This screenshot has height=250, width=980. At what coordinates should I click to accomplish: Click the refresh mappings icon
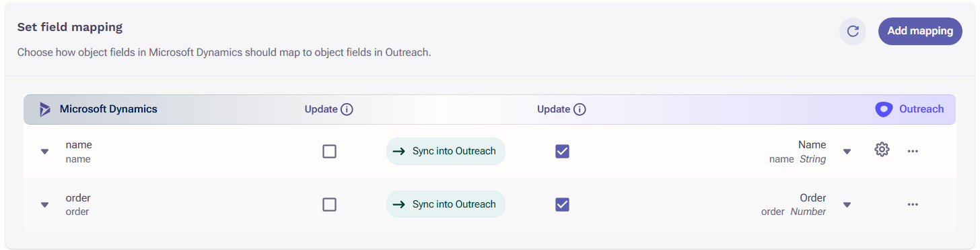click(853, 31)
